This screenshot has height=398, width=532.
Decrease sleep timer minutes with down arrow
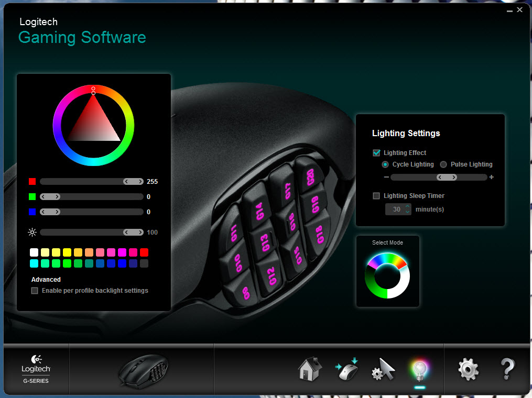pyautogui.click(x=407, y=212)
